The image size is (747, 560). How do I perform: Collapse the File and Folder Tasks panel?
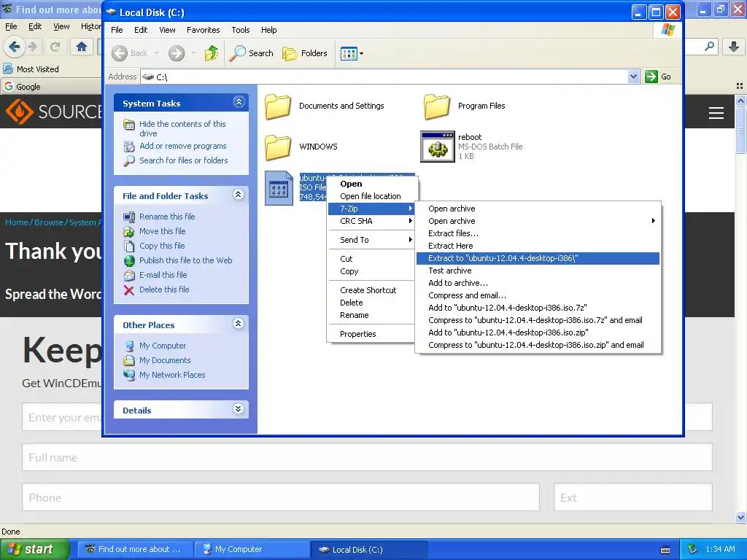click(x=239, y=194)
